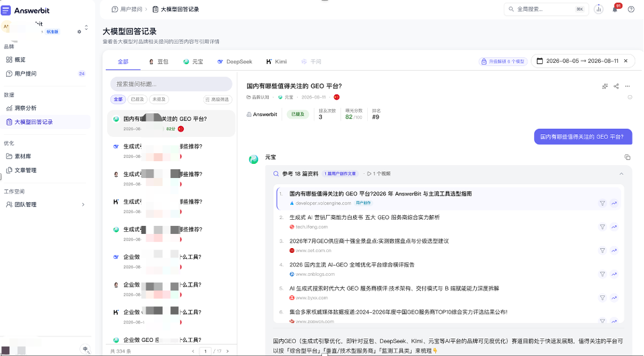
Task: Focus the 搜索提问标题 search field
Action: (x=171, y=84)
